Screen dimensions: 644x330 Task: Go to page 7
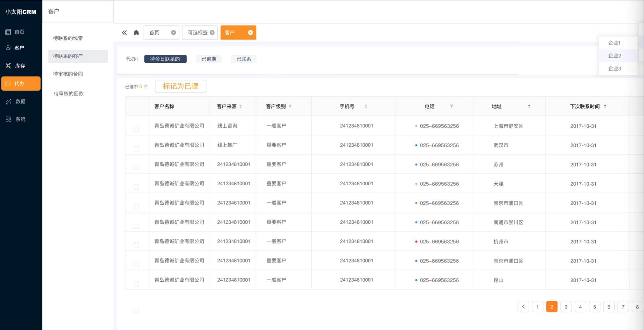[x=623, y=307]
